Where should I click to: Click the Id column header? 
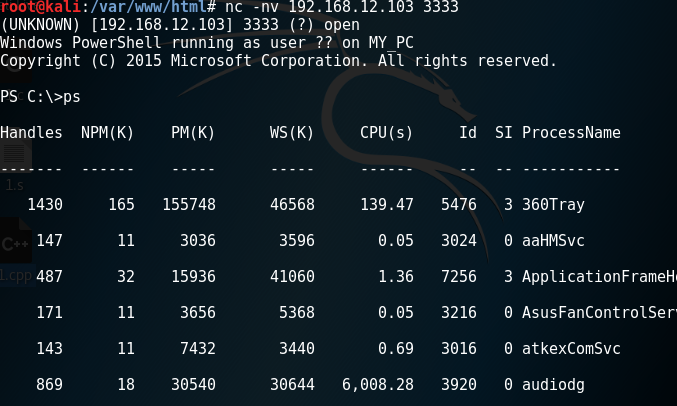tap(468, 133)
